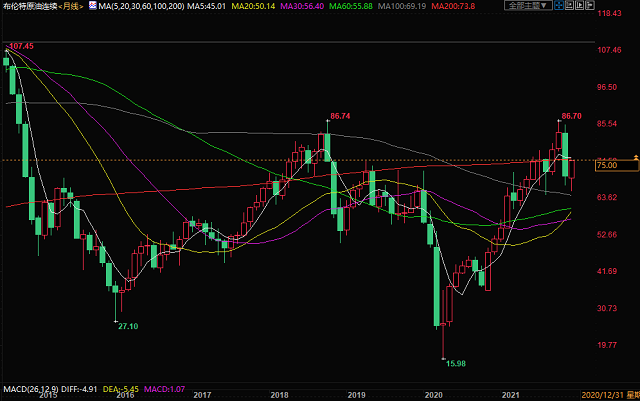Click the 86.74 high price annotation

coord(338,116)
